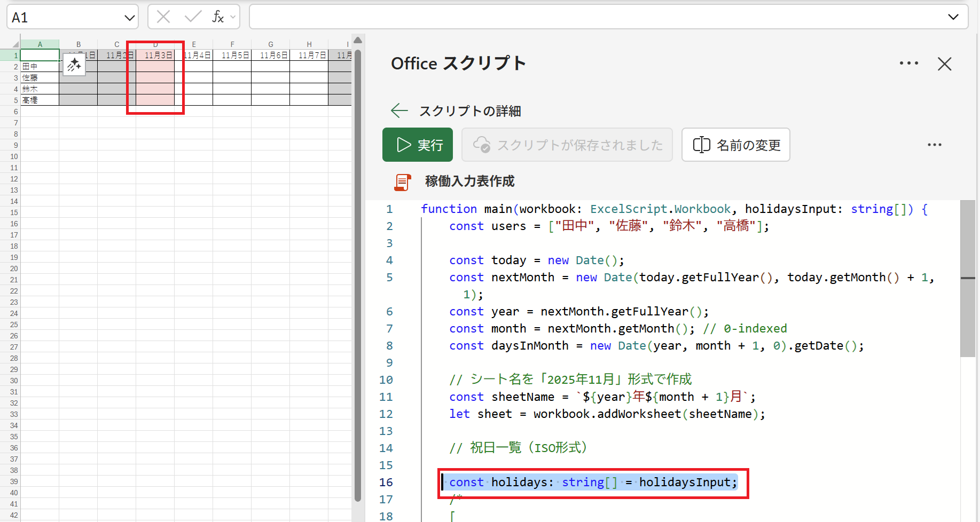980x522 pixels.
Task: Rename the script with 名前の変更
Action: click(x=736, y=145)
